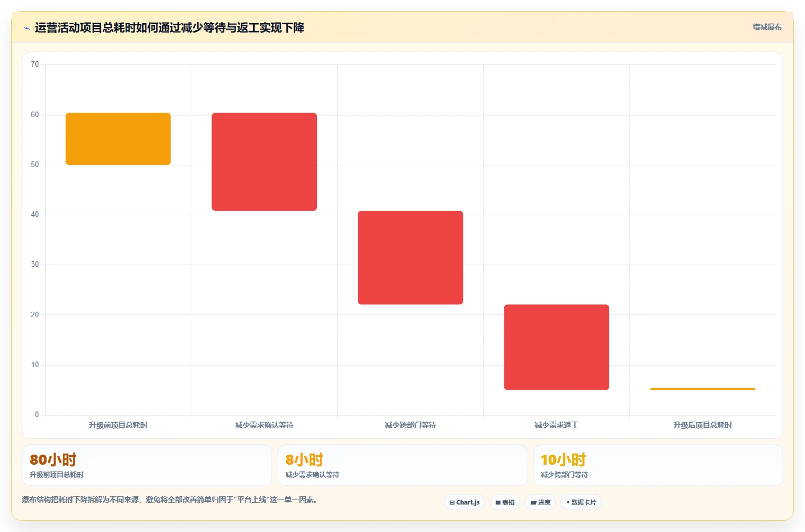Click the x-axis label 减少跨部门等待

tap(411, 425)
